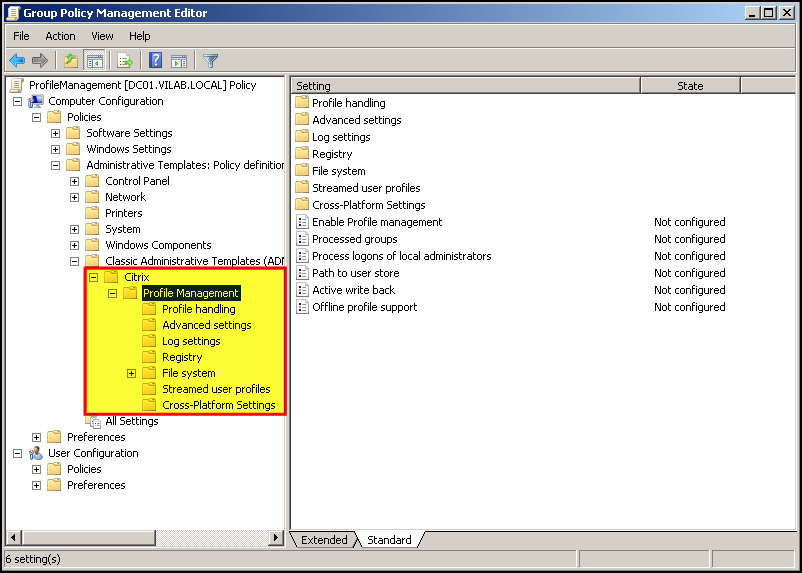Image resolution: width=802 pixels, height=573 pixels.
Task: Switch to the Extended tab
Action: pos(324,540)
